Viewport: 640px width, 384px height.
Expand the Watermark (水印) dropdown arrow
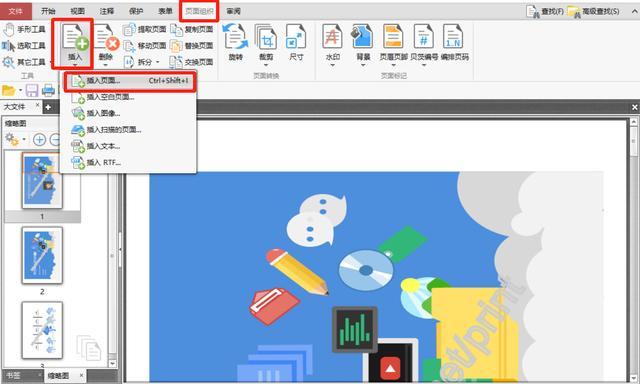(x=333, y=65)
